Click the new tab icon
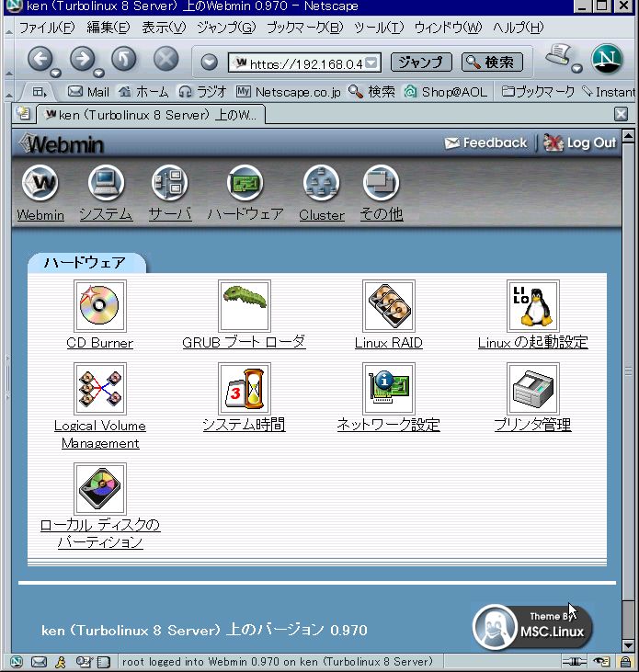 pos(23,114)
